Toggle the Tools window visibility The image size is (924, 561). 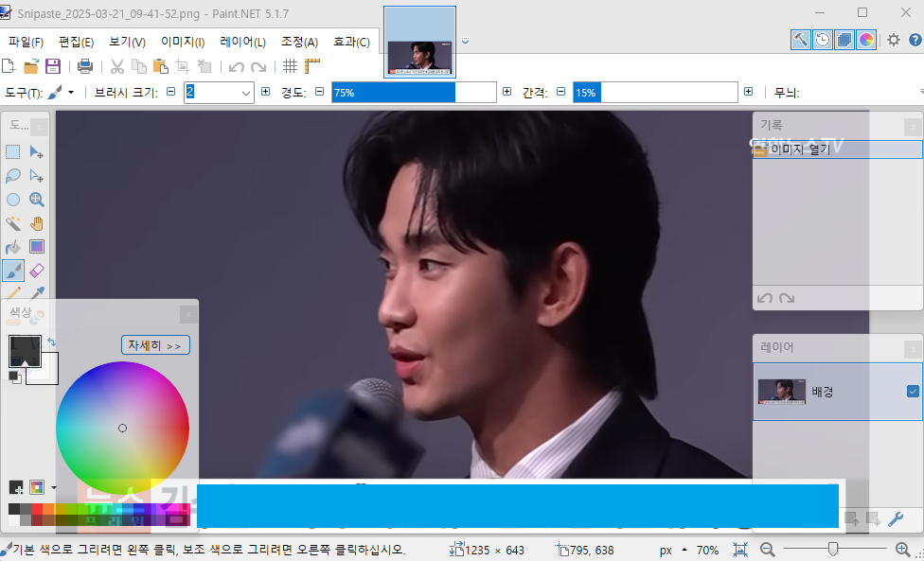(x=800, y=40)
